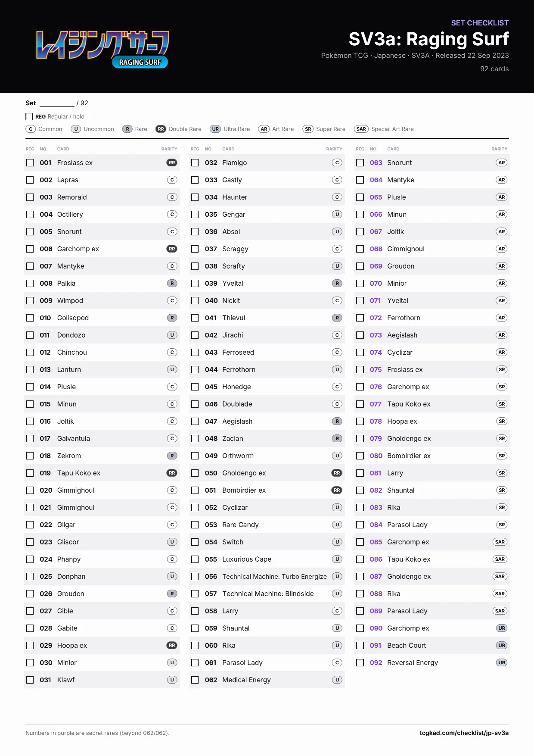Screen dimensions: 534x756
Task: Click the RR rarity badge for Froslass ex 001
Action: 172,162
